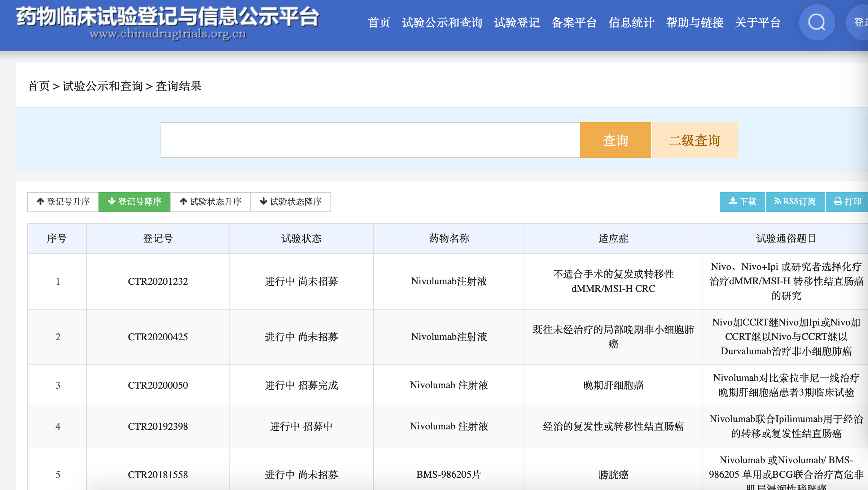Image resolution: width=868 pixels, height=490 pixels.
Task: Click the 药物名称 column header
Action: coord(449,239)
